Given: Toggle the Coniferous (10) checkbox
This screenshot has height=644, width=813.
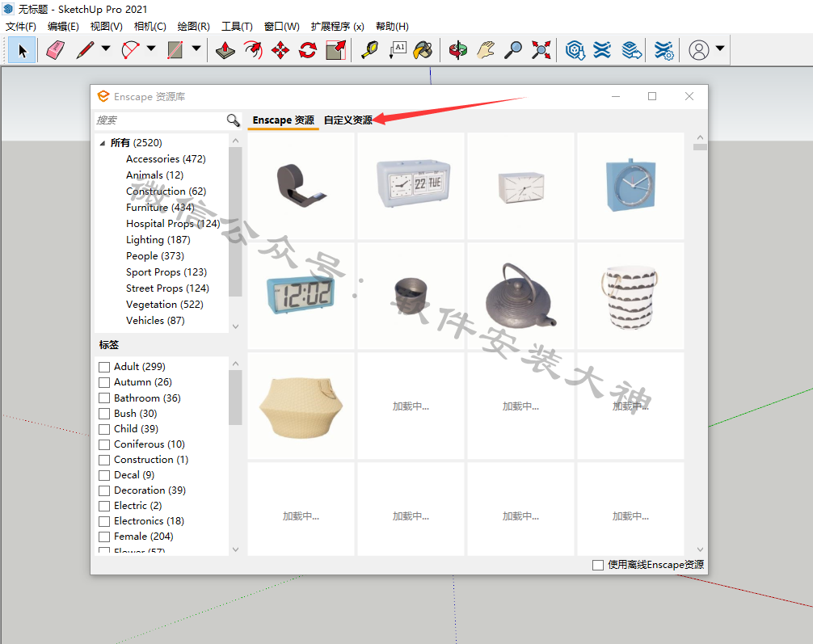Looking at the screenshot, I should tap(104, 445).
